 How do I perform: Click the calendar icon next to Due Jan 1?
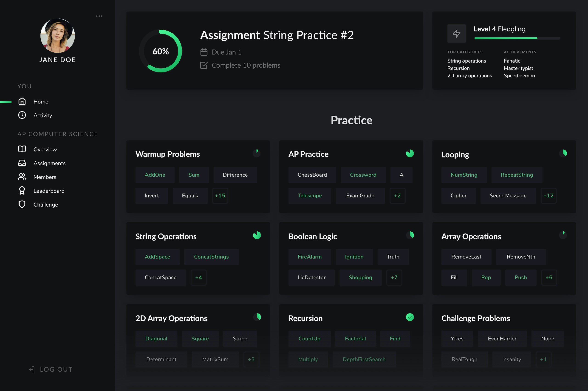coord(204,52)
